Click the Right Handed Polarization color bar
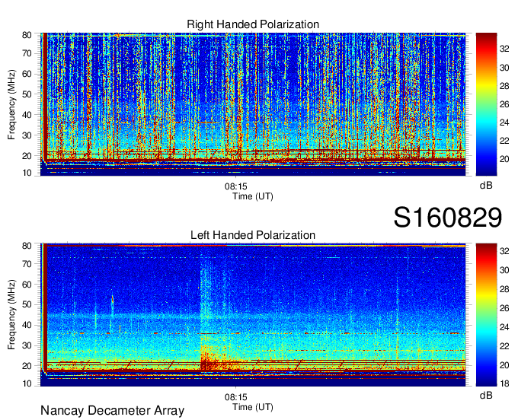The image size is (518, 420). (x=486, y=104)
